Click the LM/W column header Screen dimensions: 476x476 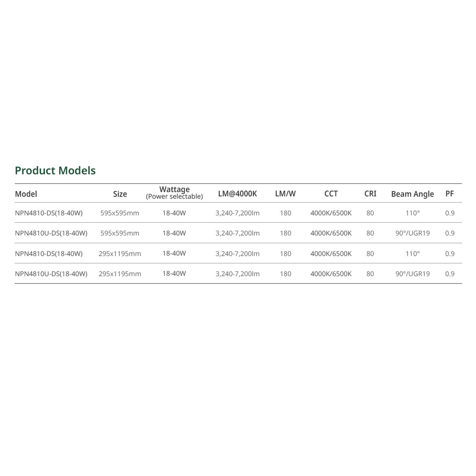pyautogui.click(x=285, y=194)
